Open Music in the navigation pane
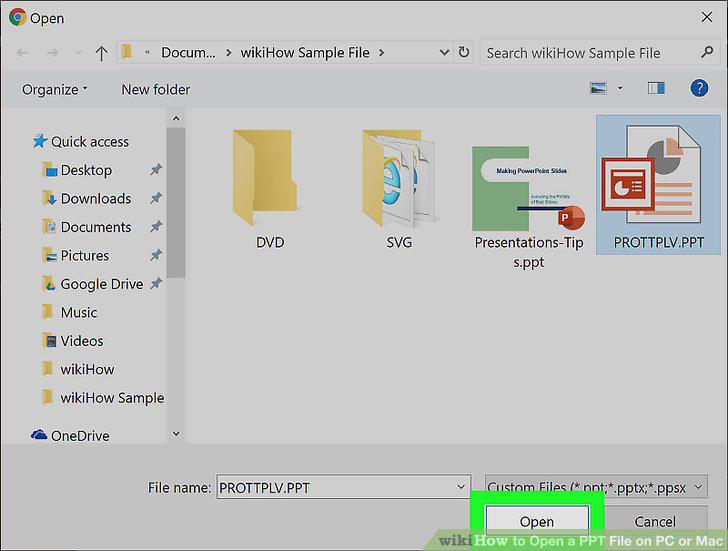728x551 pixels. (x=69, y=312)
